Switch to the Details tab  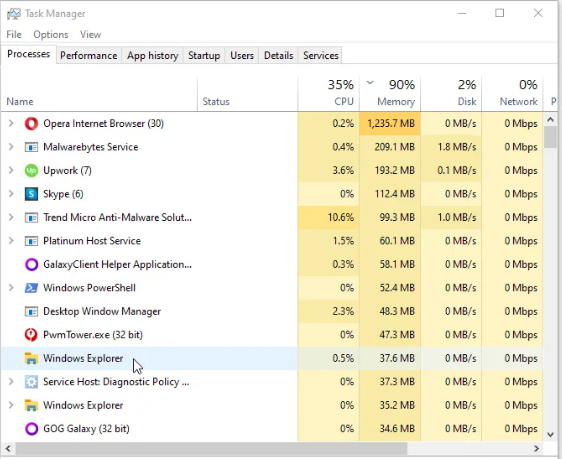tap(278, 56)
